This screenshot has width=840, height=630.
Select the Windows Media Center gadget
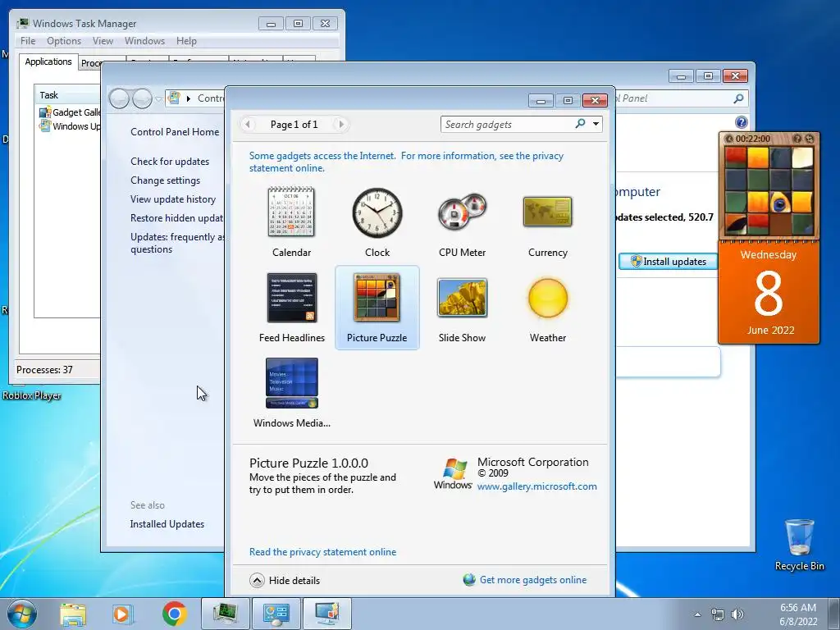(291, 393)
